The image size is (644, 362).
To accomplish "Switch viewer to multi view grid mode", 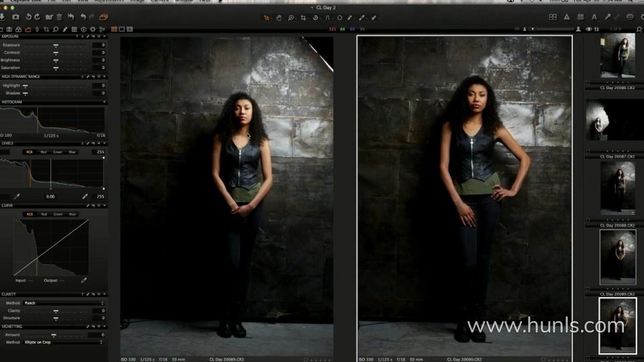I will [114, 29].
